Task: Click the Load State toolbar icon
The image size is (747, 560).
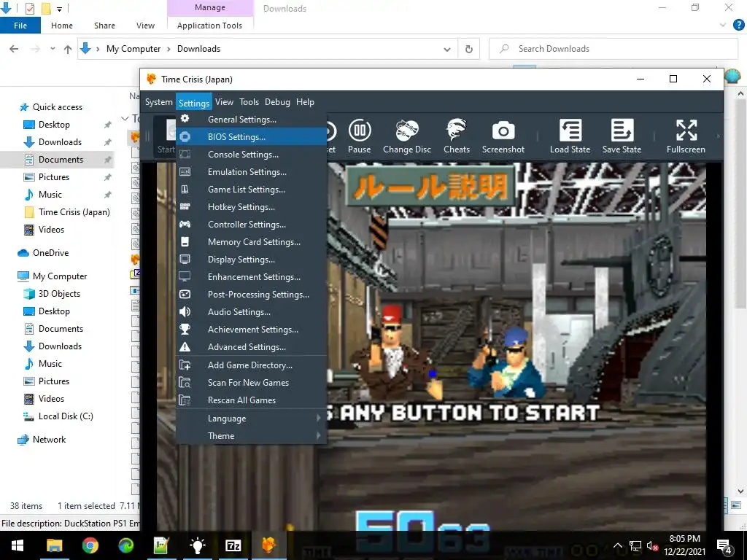Action: coord(570,136)
